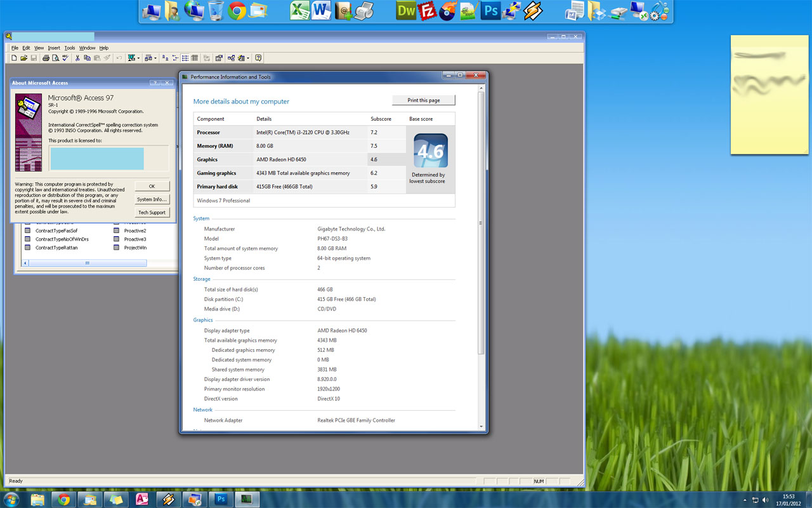The image size is (812, 508).
Task: Click the Print icon in Access toolbar
Action: click(46, 58)
